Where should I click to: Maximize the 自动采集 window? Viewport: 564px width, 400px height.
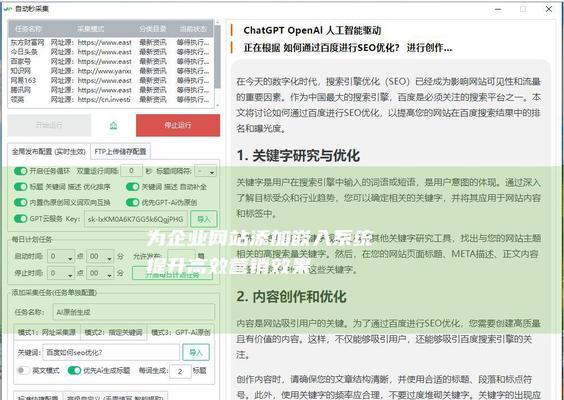click(523, 9)
